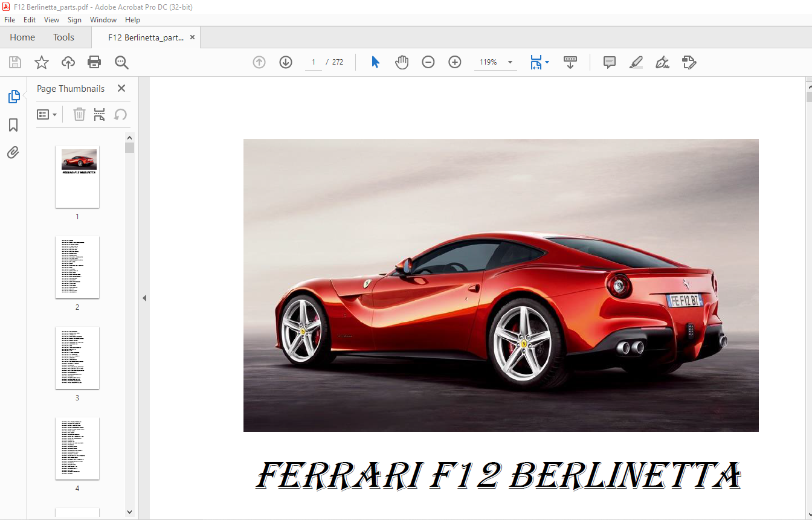Go to the previous page with the up arrow
The width and height of the screenshot is (812, 520).
[x=259, y=62]
